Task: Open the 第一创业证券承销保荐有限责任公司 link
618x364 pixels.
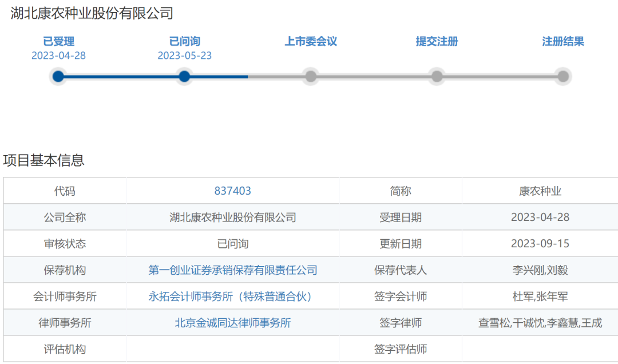Action: 232,270
